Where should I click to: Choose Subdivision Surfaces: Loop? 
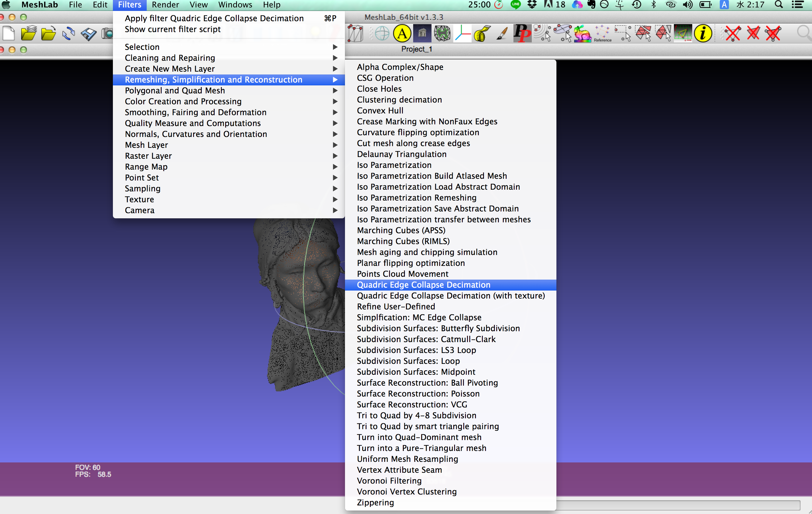coord(450,361)
